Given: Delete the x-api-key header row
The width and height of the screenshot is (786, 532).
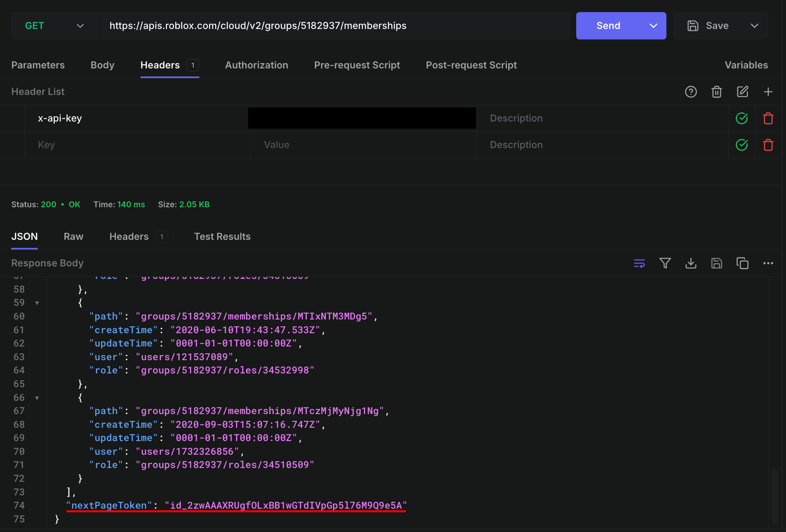Looking at the screenshot, I should click(768, 118).
